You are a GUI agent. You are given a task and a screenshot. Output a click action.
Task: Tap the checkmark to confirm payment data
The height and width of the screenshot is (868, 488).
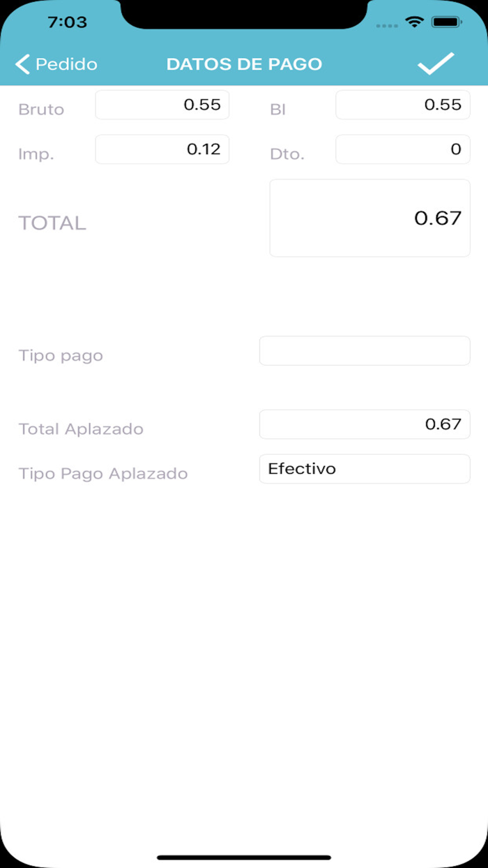(x=436, y=63)
